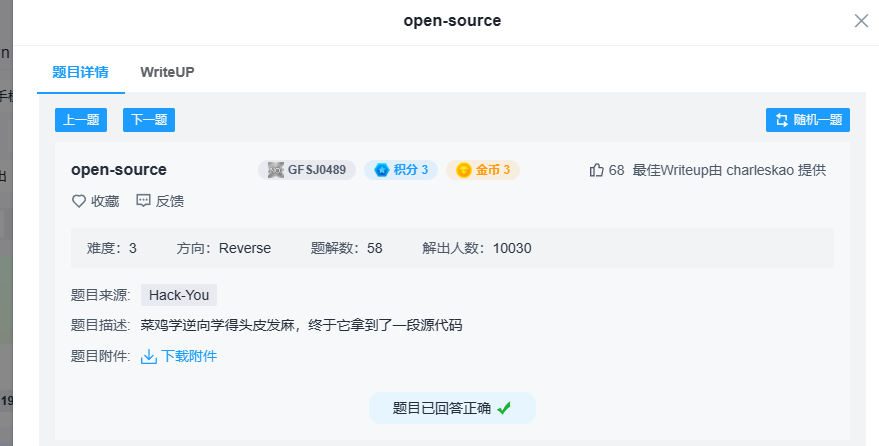Click the green checkmark in answered status
The image size is (879, 446).
point(504,408)
